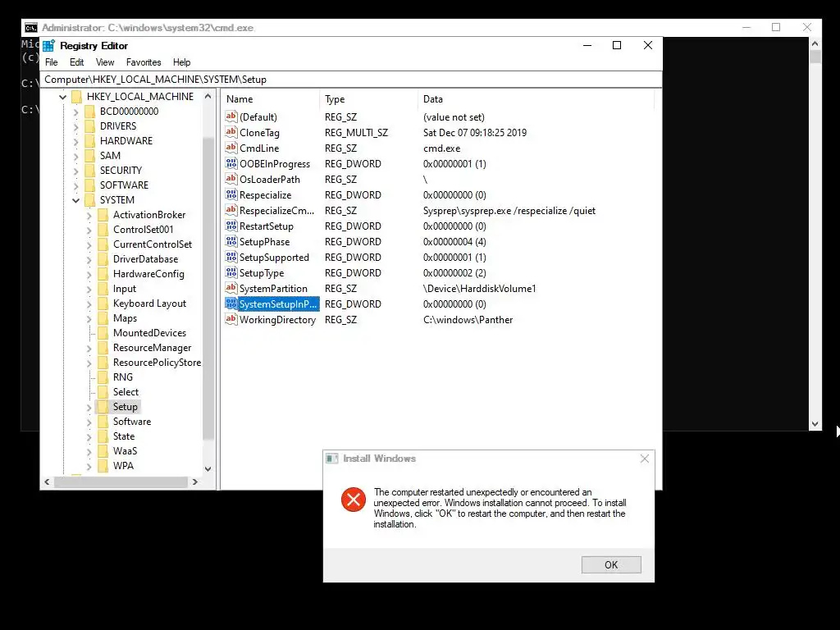Click the Install Windows dialog title icon
Viewport: 840px width, 630px height.
pyautogui.click(x=332, y=459)
